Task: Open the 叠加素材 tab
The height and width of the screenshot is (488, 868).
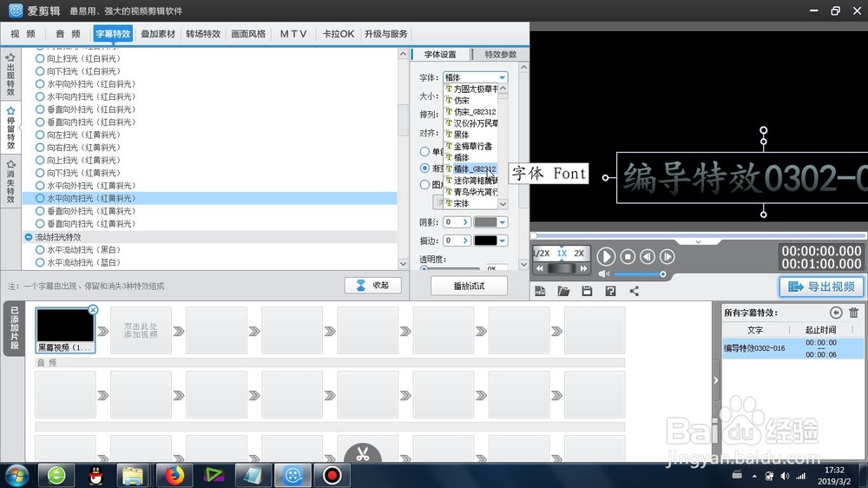Action: [x=158, y=34]
